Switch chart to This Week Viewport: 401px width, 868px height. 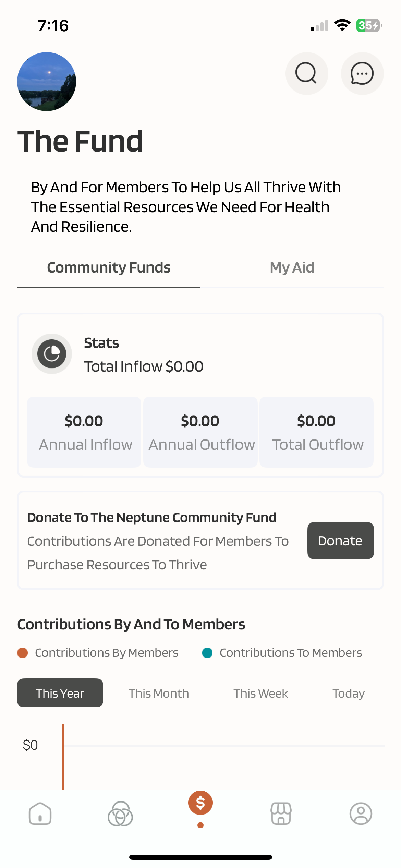tap(260, 694)
